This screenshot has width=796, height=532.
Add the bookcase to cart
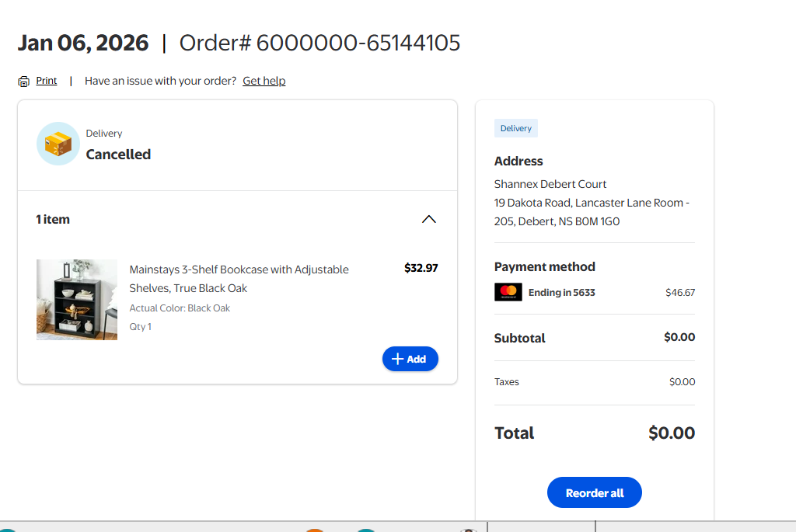410,359
